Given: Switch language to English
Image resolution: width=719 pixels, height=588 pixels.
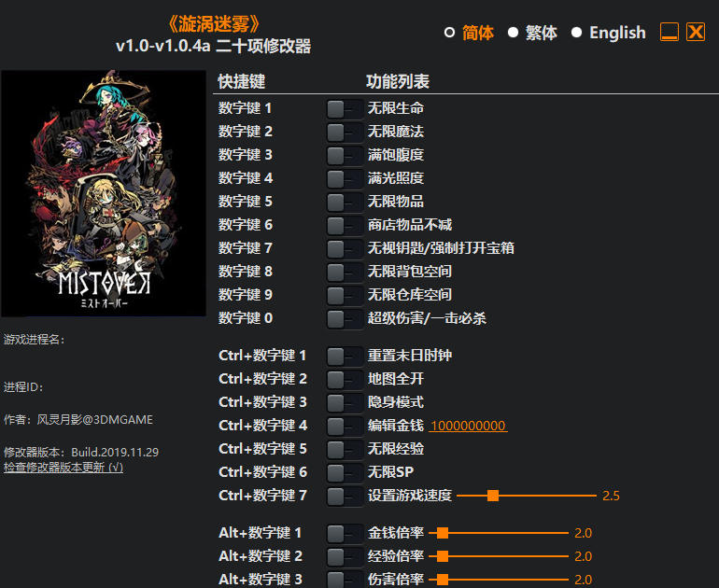Looking at the screenshot, I should (577, 33).
